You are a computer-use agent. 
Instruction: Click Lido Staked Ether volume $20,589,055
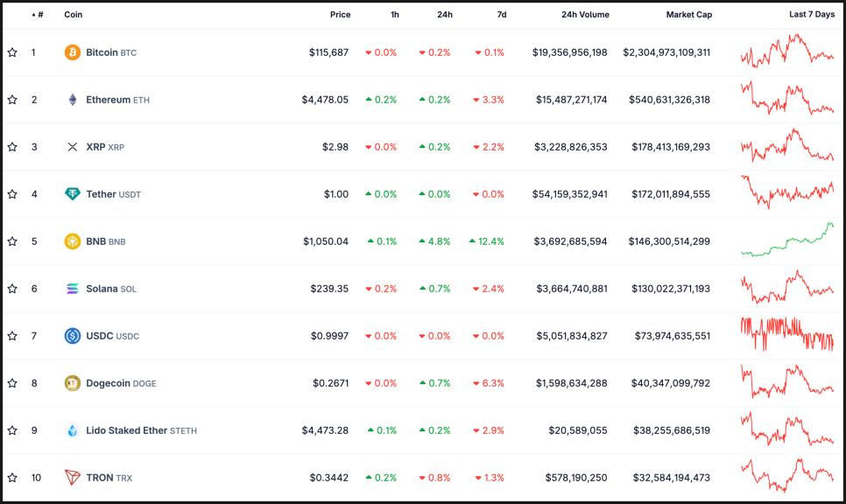coord(578,430)
